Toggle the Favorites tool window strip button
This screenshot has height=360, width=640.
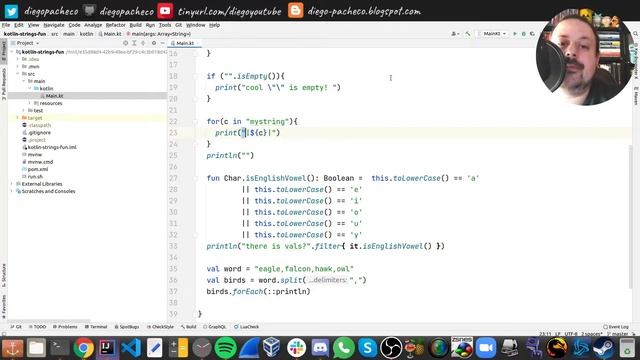tap(4, 307)
